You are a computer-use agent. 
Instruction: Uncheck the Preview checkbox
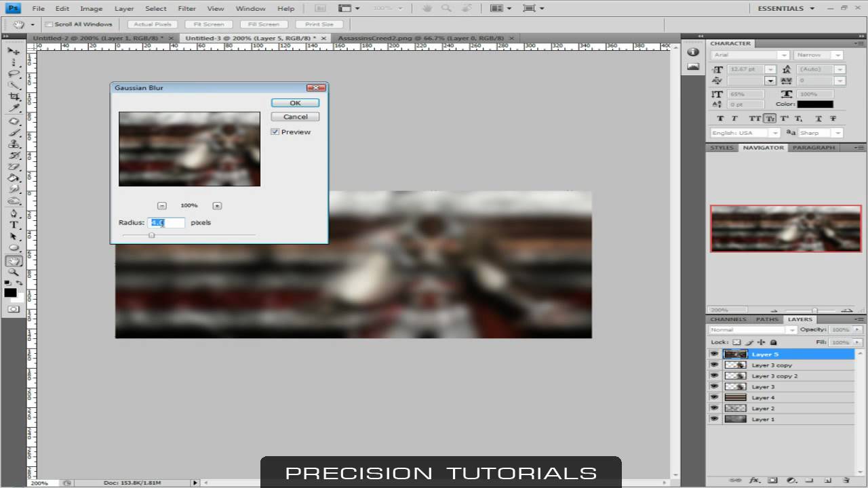pos(275,132)
